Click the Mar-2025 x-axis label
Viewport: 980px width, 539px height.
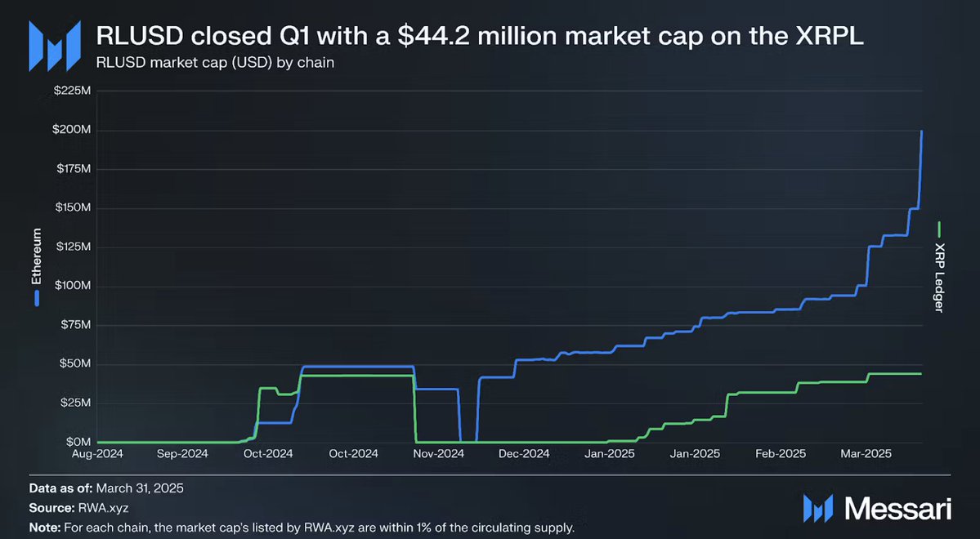pos(866,454)
